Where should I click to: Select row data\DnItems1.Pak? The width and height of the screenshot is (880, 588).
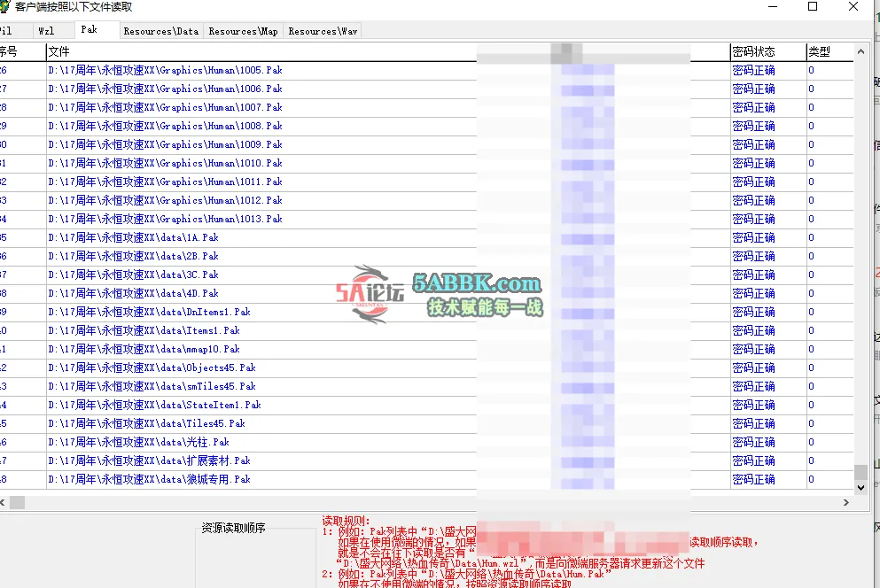point(426,312)
